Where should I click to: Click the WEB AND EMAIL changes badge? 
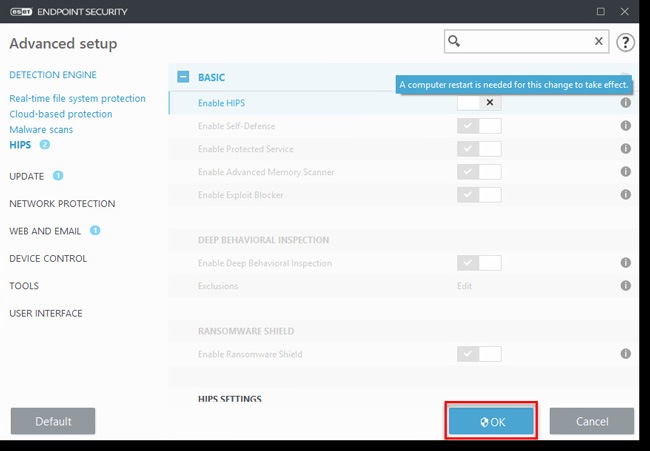point(95,230)
